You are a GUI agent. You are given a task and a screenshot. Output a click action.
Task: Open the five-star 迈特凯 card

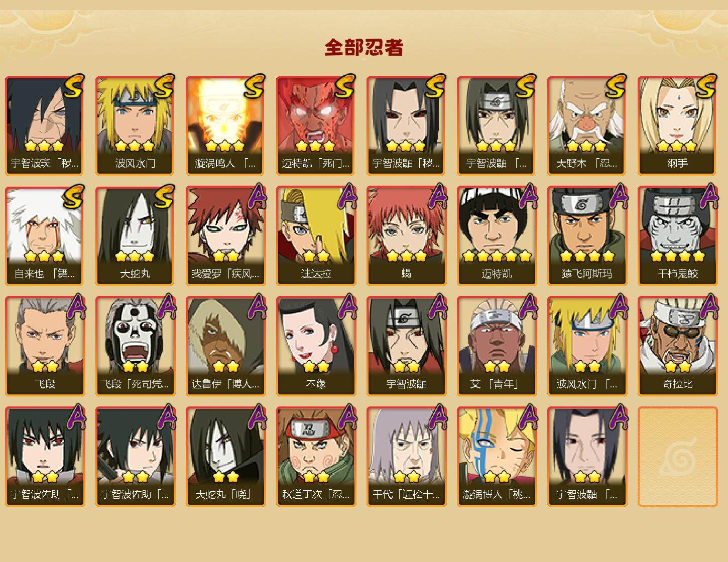pyautogui.click(x=497, y=236)
